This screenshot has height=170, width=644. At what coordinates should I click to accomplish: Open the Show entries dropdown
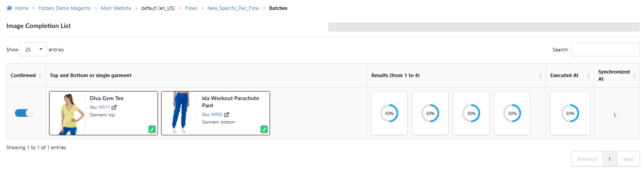pos(34,50)
